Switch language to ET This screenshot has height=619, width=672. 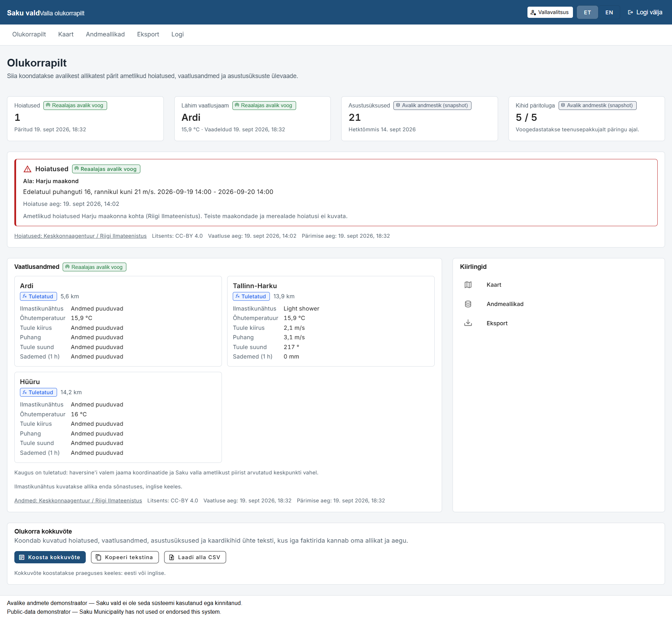pos(587,12)
